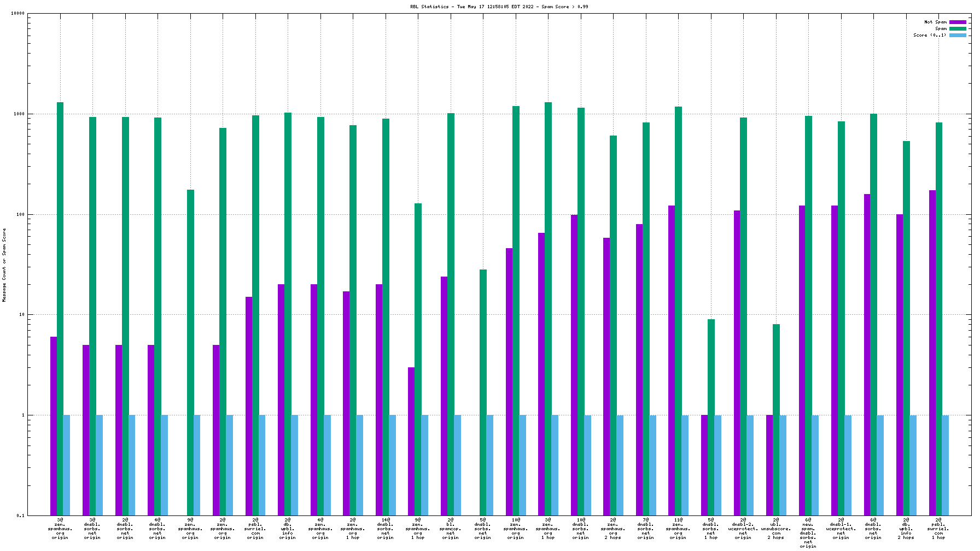
Task: Click the dnsbl-2.uceprotect.net origin label
Action: (x=743, y=529)
